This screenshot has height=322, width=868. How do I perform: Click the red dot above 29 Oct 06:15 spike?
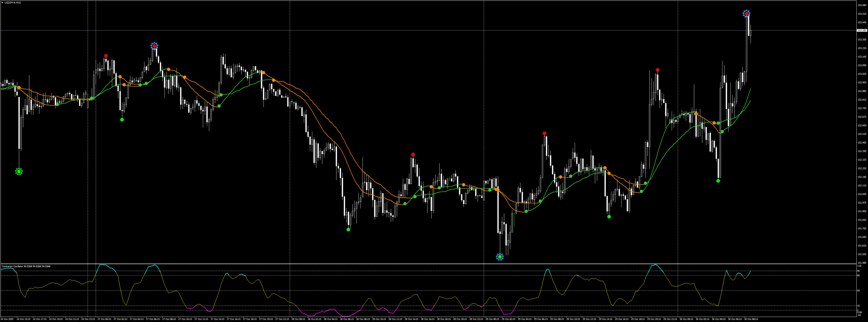point(544,133)
